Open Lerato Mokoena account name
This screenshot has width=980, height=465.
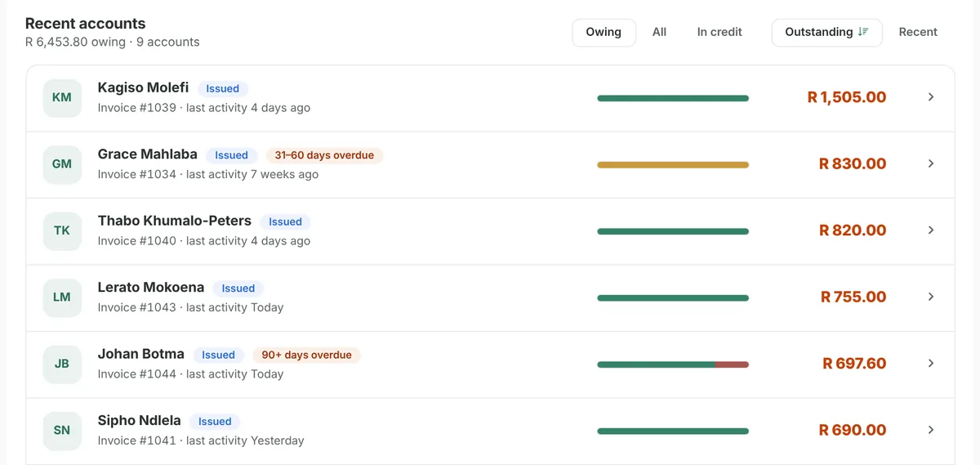coord(151,288)
